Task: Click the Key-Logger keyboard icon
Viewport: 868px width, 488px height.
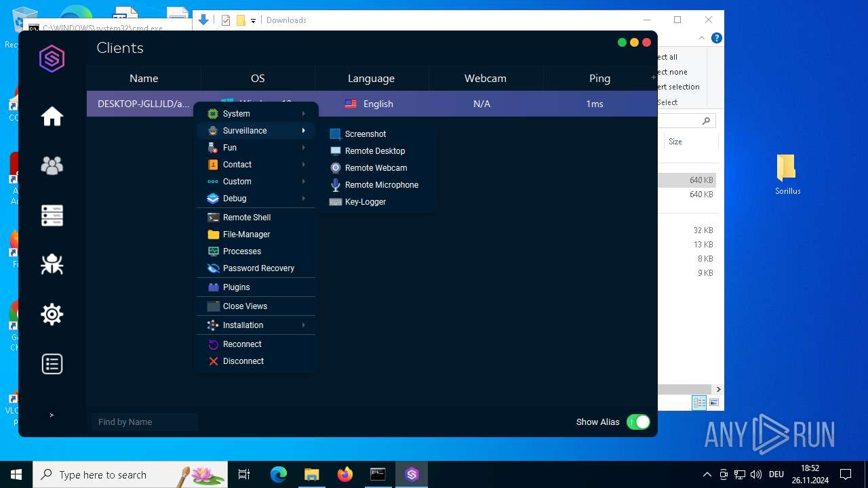Action: [335, 202]
